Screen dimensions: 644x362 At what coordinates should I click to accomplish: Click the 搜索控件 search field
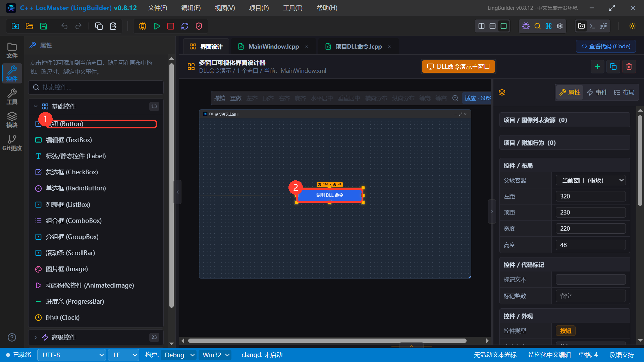(x=96, y=87)
